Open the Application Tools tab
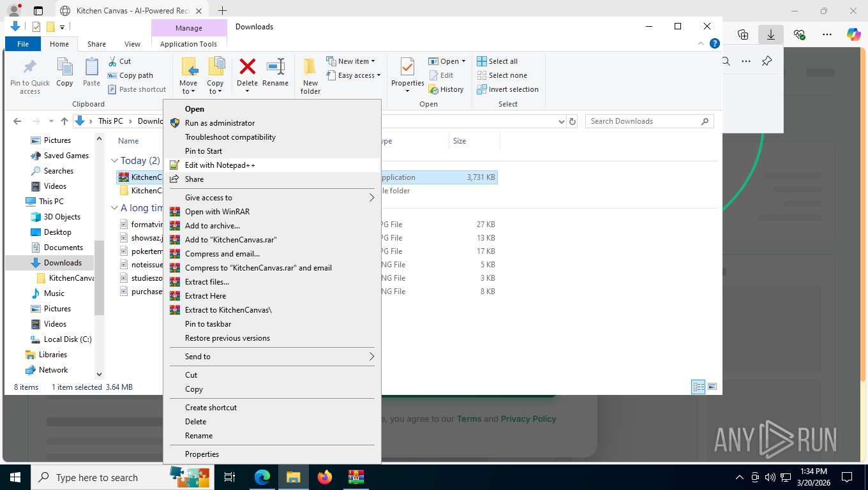This screenshot has height=490, width=868. 189,44
